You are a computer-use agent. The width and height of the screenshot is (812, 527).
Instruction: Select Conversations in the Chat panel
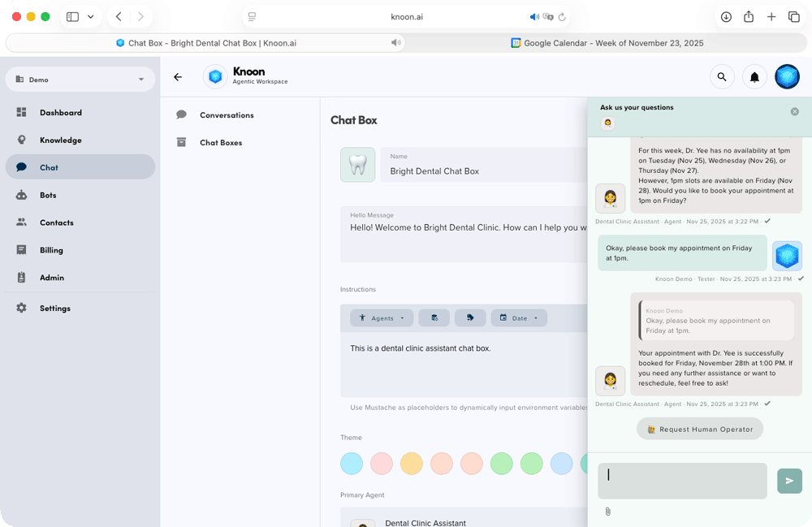(x=227, y=114)
